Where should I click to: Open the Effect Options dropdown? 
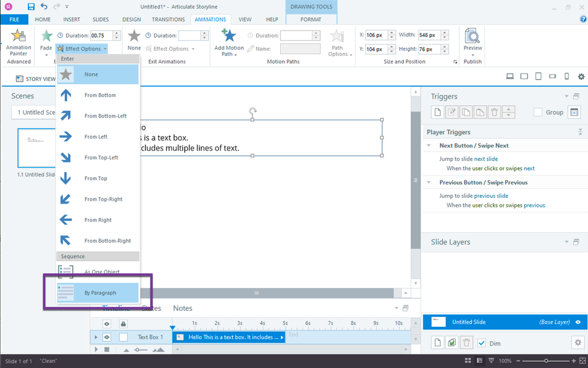[x=82, y=49]
